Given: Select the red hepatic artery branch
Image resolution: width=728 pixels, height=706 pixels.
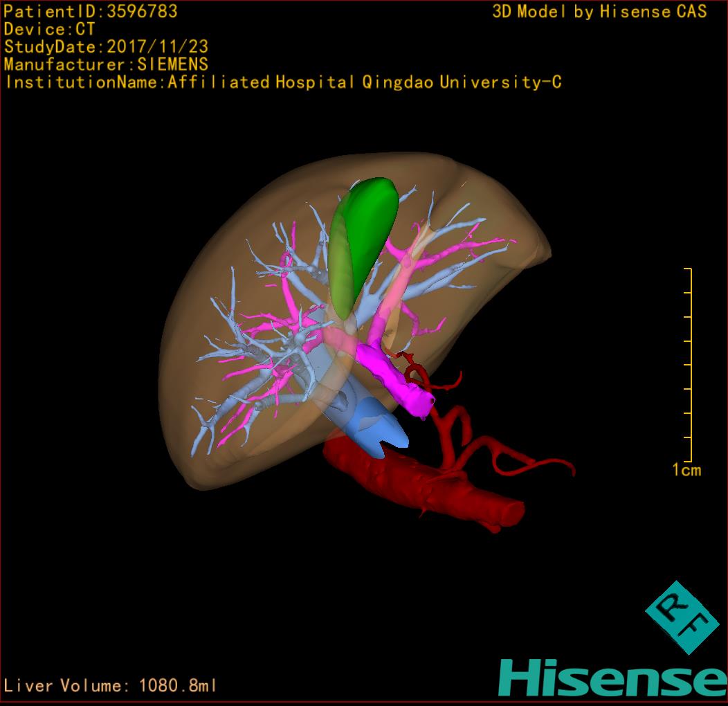Looking at the screenshot, I should point(453,429).
